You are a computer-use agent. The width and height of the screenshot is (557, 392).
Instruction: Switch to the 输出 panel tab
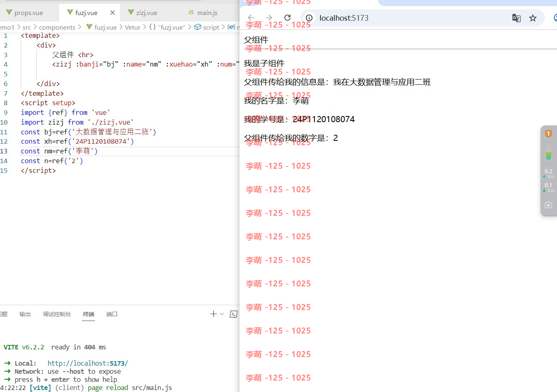pos(25,314)
